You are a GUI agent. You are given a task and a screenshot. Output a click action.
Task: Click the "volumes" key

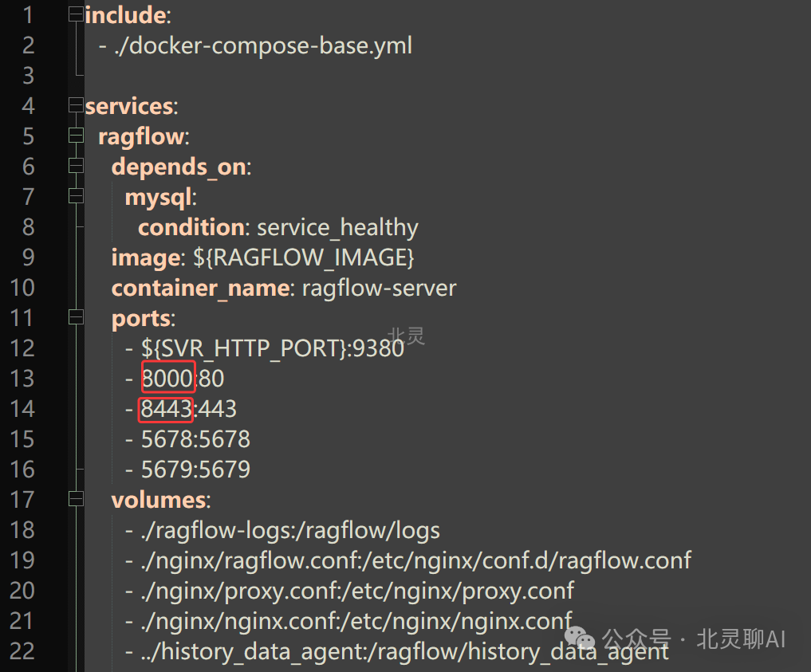point(159,500)
